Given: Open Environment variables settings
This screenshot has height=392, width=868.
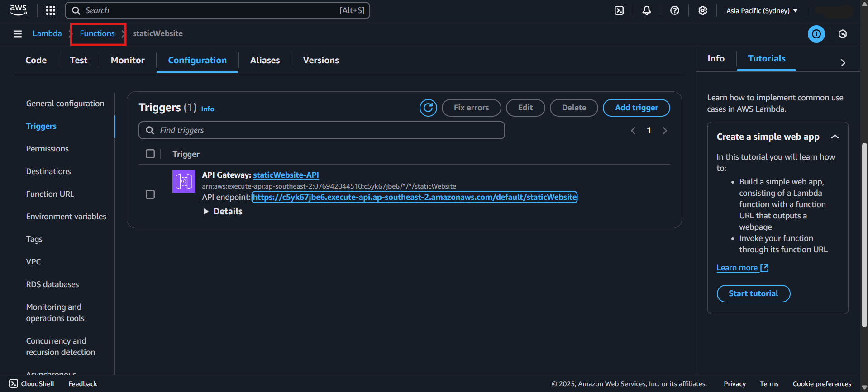Looking at the screenshot, I should 66,217.
